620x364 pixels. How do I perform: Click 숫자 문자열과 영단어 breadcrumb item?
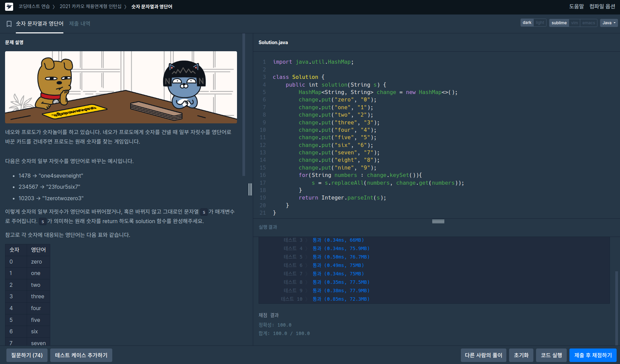tap(152, 6)
